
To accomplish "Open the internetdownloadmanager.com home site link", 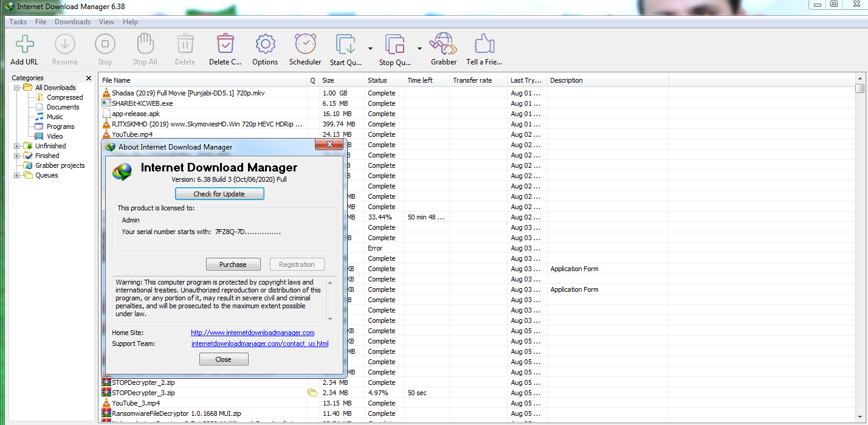I will point(253,333).
